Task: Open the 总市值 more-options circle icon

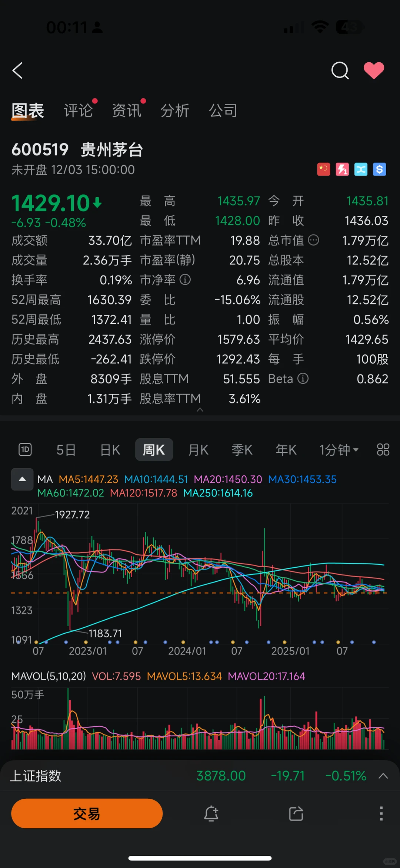Action: [313, 240]
